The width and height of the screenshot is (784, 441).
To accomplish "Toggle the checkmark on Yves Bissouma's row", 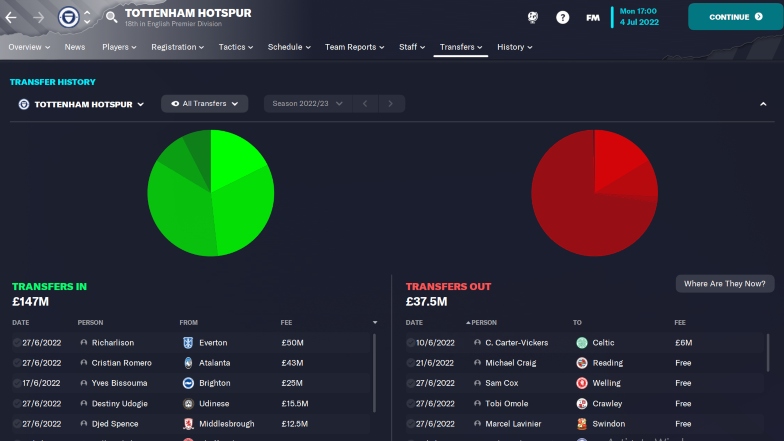I will click(x=16, y=383).
